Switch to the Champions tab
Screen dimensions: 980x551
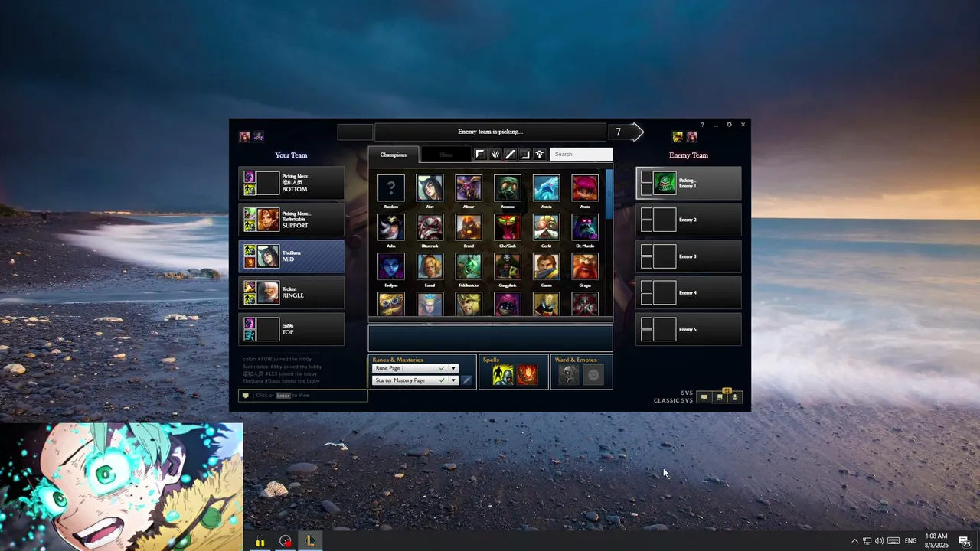coord(394,155)
